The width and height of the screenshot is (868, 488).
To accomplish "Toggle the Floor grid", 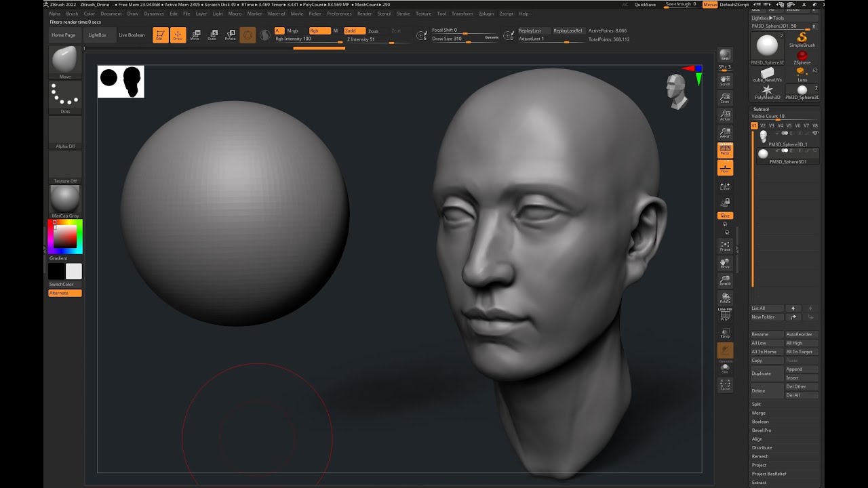I will click(x=725, y=168).
